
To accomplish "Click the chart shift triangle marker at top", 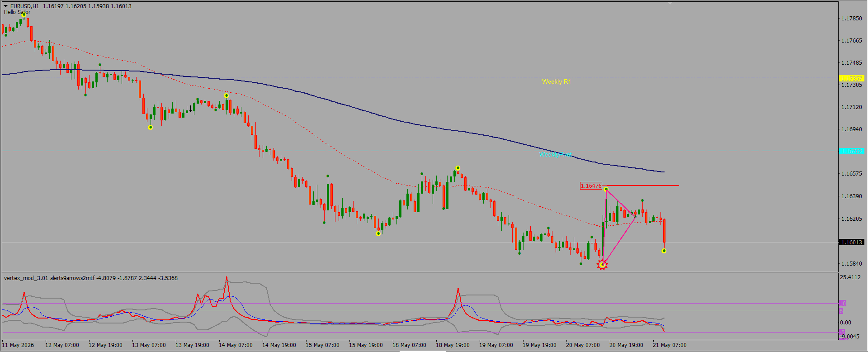I will [x=670, y=3].
